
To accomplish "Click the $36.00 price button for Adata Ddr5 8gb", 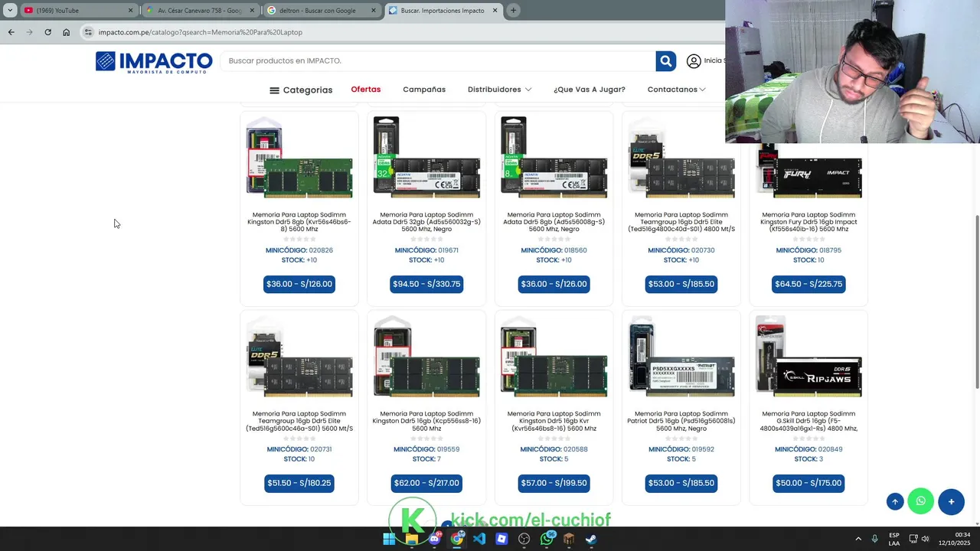I will [x=554, y=284].
